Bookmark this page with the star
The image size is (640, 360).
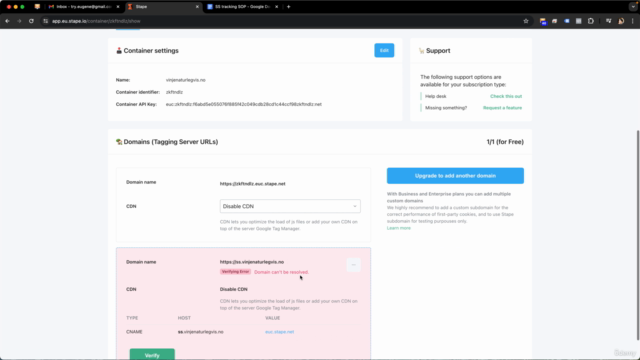[526, 21]
